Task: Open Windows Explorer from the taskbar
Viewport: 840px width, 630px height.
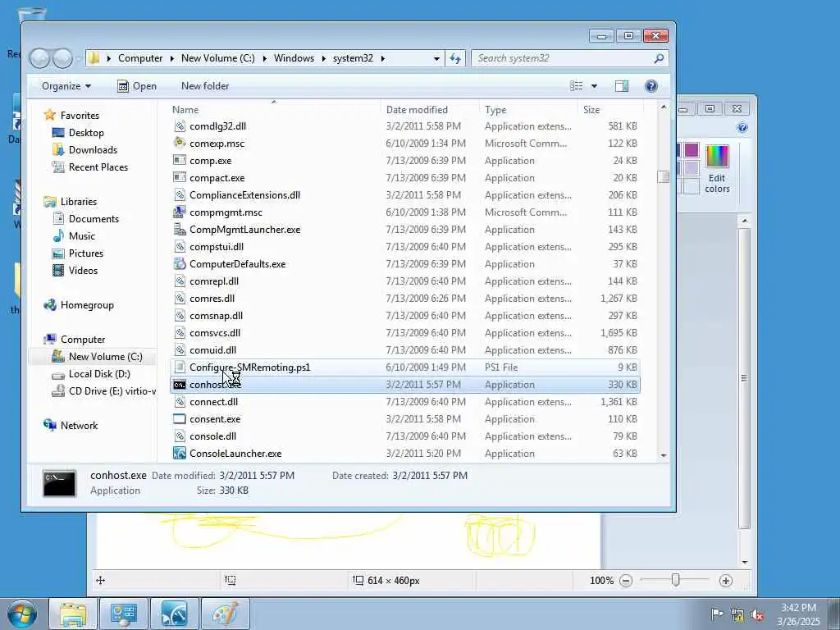Action: coord(73,614)
